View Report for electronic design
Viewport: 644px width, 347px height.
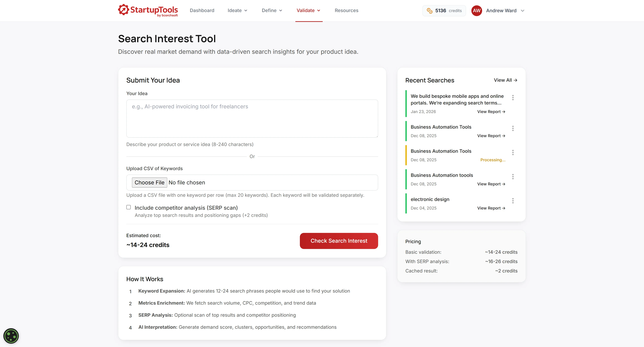click(491, 208)
